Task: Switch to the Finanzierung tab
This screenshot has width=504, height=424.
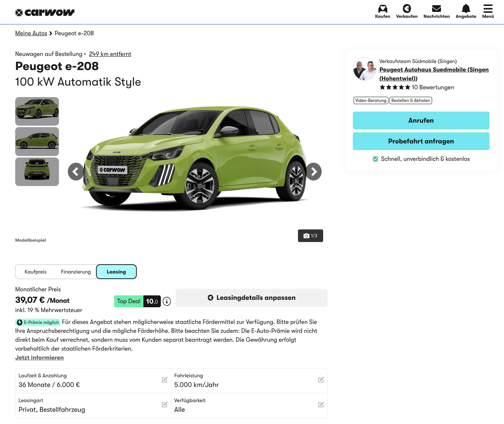Action: [76, 272]
